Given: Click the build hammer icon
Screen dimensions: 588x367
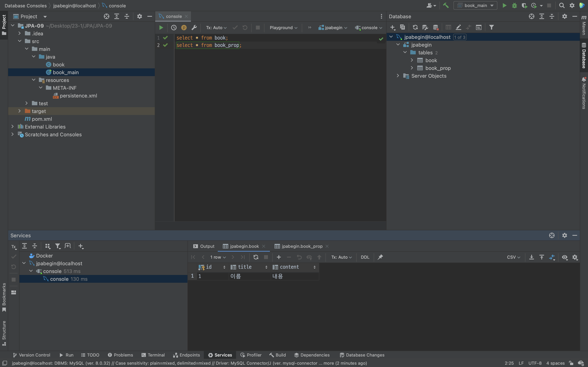Looking at the screenshot, I should click(x=446, y=5).
